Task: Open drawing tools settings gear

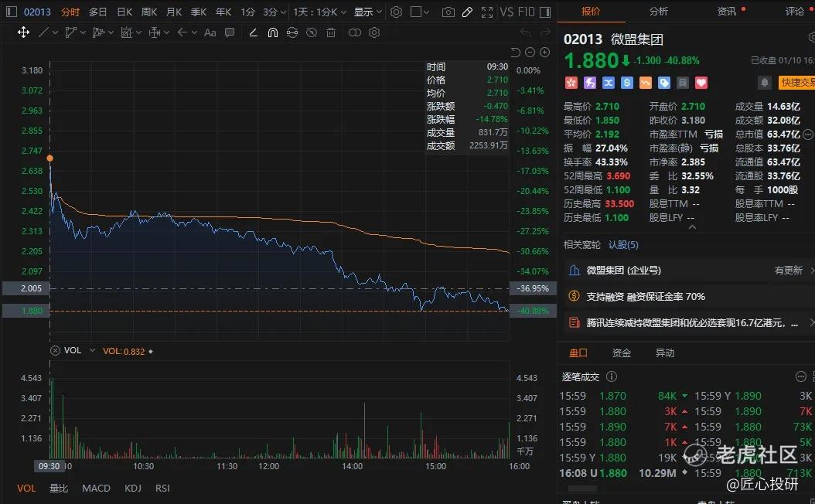Action: tap(374, 32)
